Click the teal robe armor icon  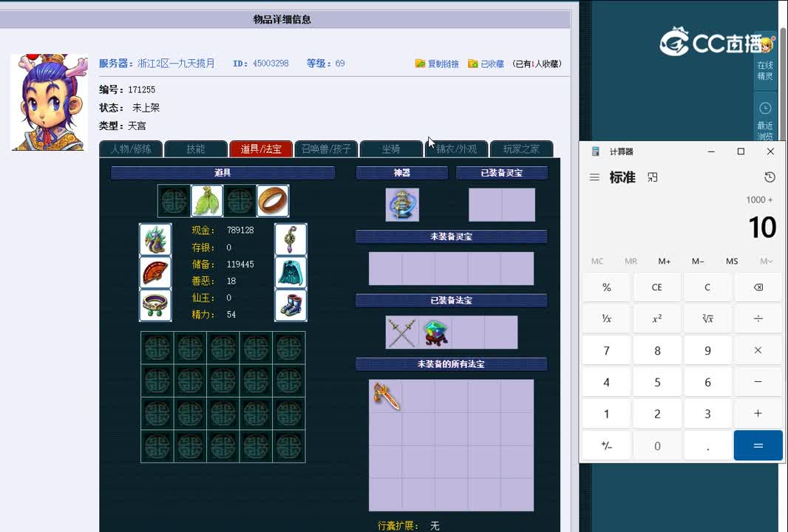291,272
